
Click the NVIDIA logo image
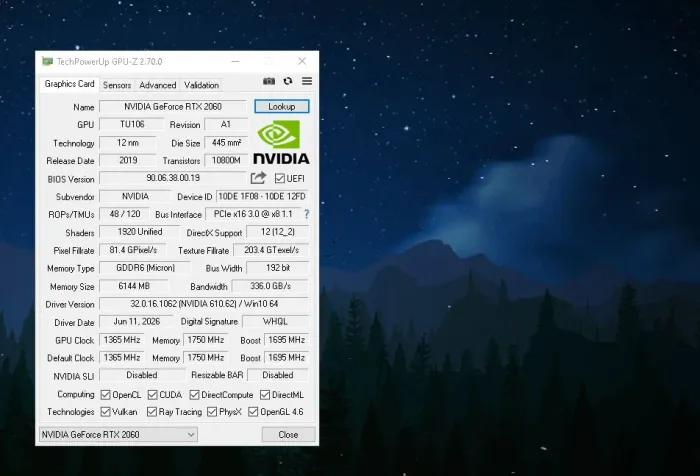pyautogui.click(x=281, y=142)
